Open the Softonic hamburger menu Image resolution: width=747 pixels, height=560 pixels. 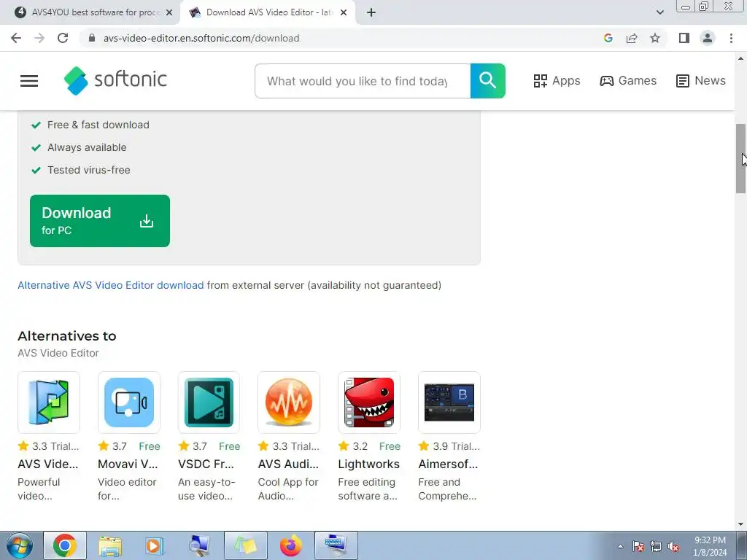29,81
